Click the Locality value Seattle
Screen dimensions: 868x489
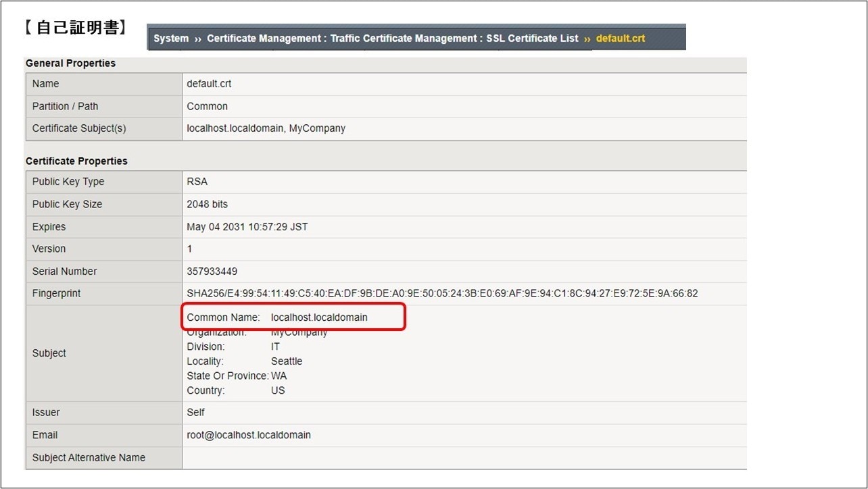click(x=287, y=361)
